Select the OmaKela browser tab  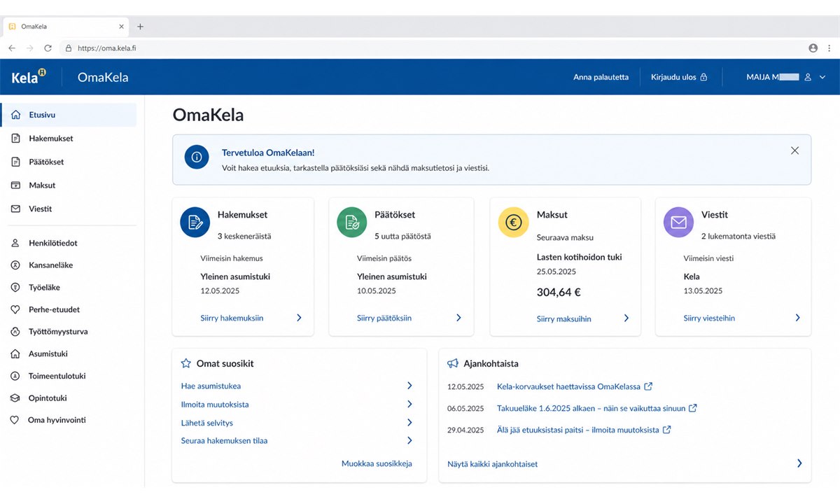[x=66, y=27]
